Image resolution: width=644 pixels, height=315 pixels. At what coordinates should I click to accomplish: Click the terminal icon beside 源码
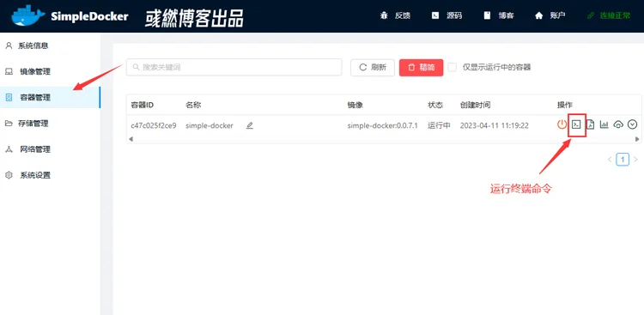(x=435, y=15)
